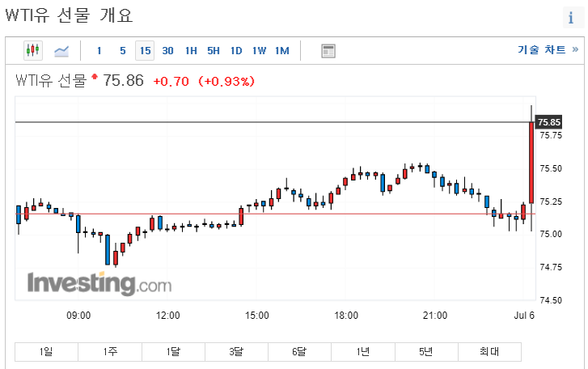Choose the 1달 time range
588x369 pixels.
[x=173, y=352]
